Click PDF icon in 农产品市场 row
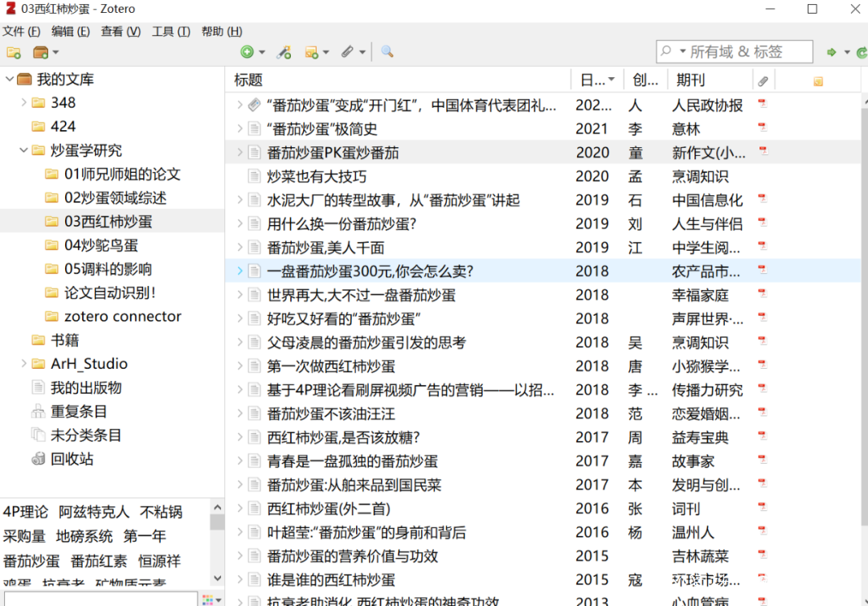The image size is (868, 606). [762, 269]
